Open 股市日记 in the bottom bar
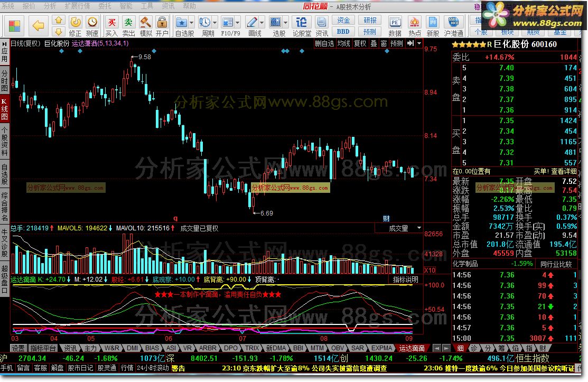Screen dimensions: 588x382 (80, 368)
